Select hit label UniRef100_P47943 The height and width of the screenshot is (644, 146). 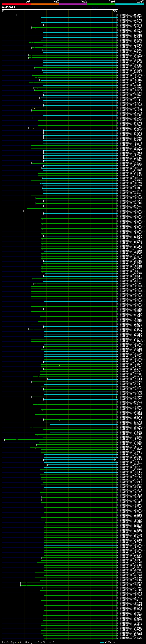point(131,22)
